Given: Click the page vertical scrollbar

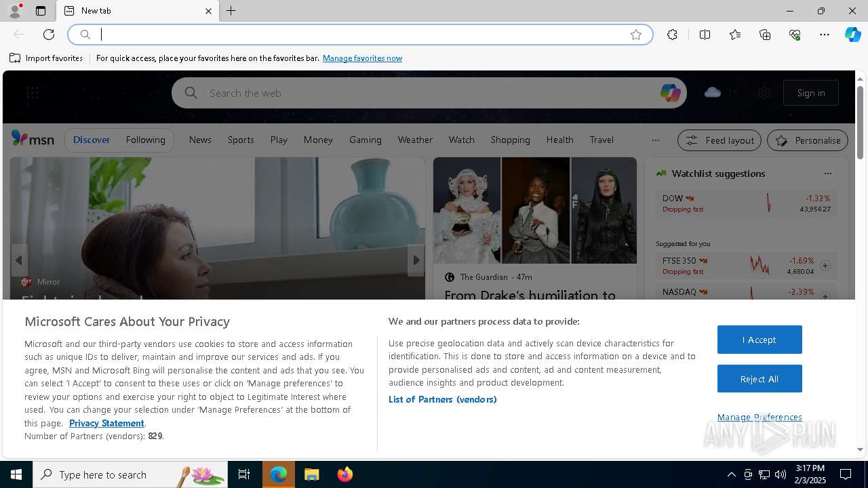Looking at the screenshot, I should coord(860,123).
